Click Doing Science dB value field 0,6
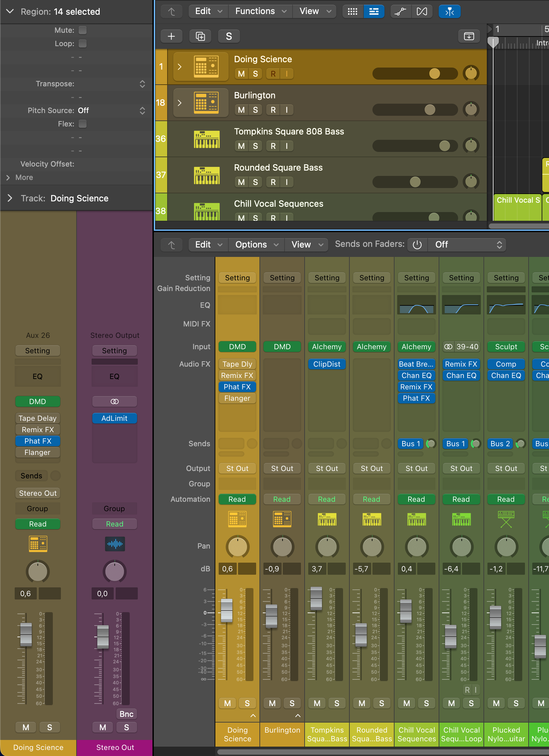This screenshot has width=549, height=756. click(x=227, y=569)
